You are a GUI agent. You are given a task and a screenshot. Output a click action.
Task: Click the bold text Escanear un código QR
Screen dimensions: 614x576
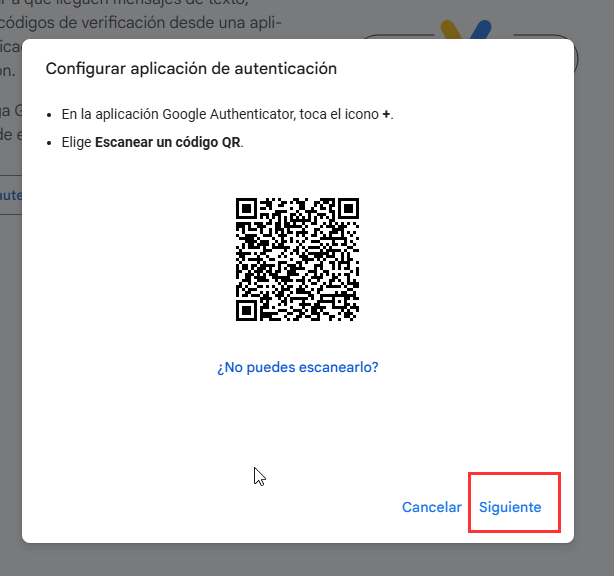(x=168, y=142)
